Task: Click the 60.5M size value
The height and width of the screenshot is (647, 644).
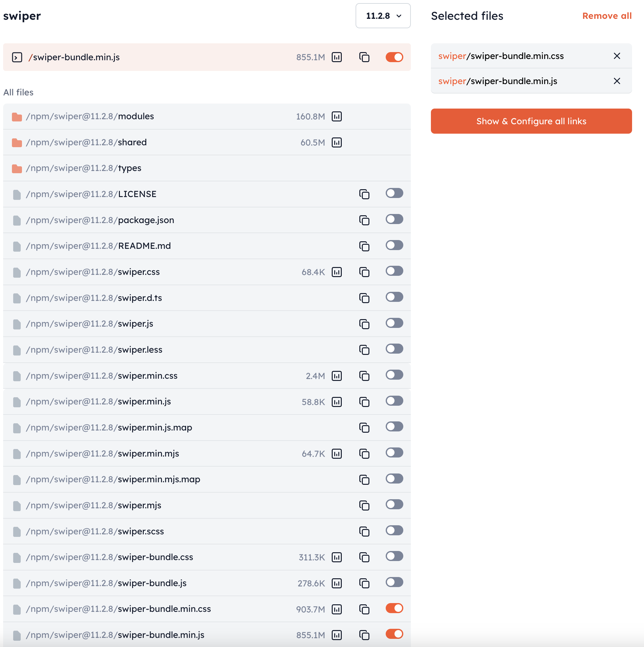Action: pos(313,142)
